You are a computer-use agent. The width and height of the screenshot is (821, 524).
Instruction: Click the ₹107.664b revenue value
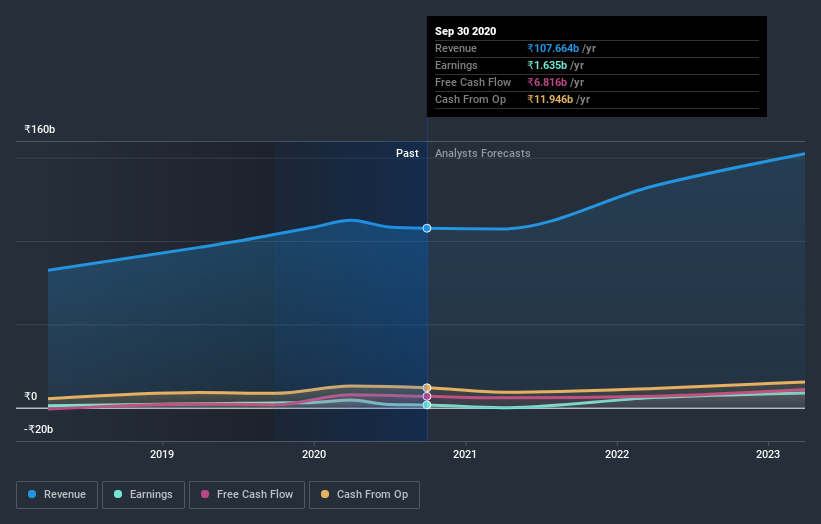tap(553, 48)
